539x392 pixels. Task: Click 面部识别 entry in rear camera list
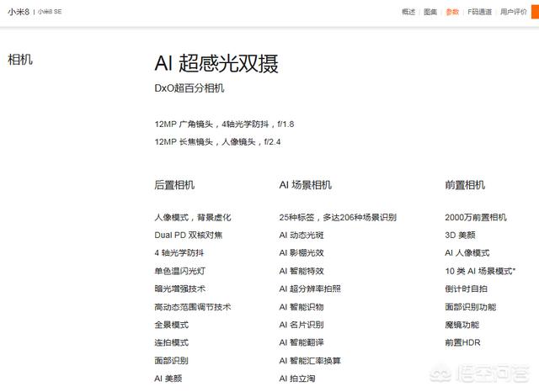click(172, 360)
